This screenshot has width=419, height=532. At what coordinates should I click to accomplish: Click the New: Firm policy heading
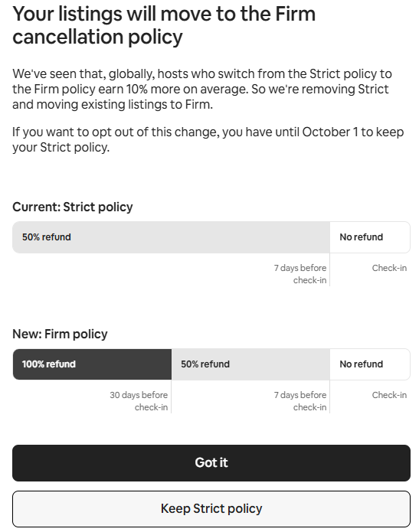coord(60,335)
